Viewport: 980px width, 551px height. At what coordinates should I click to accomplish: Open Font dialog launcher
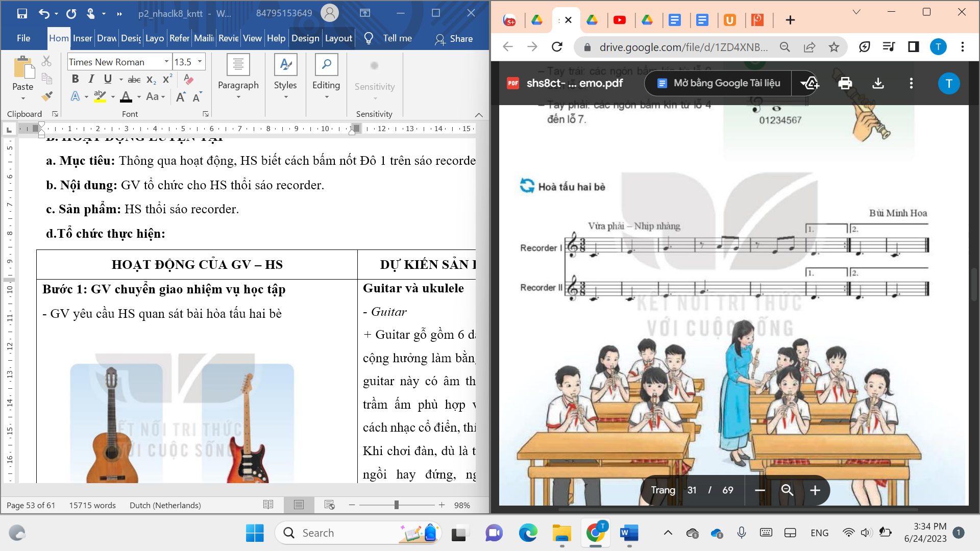[206, 114]
